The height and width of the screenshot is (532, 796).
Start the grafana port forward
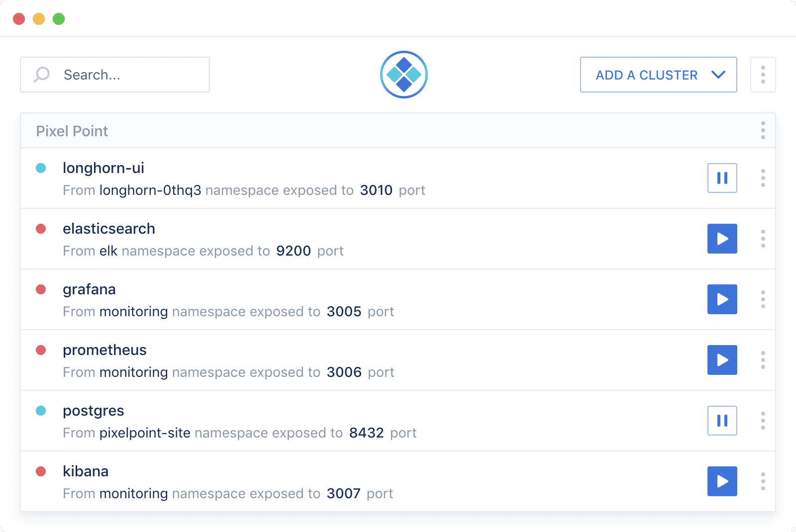(x=722, y=299)
